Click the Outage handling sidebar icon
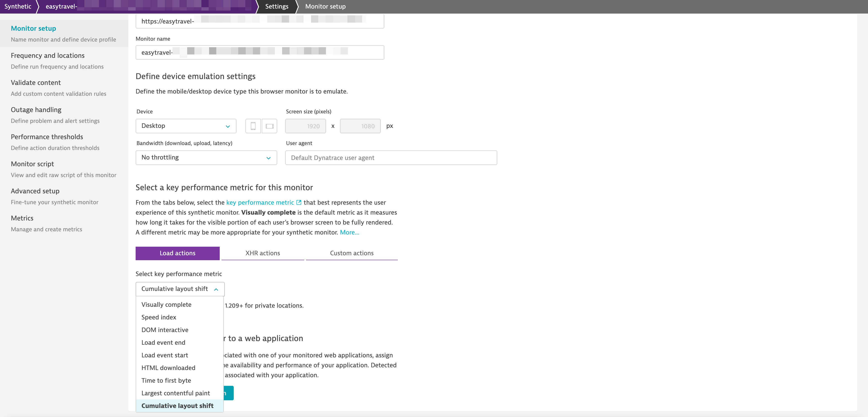This screenshot has height=417, width=868. coord(36,110)
